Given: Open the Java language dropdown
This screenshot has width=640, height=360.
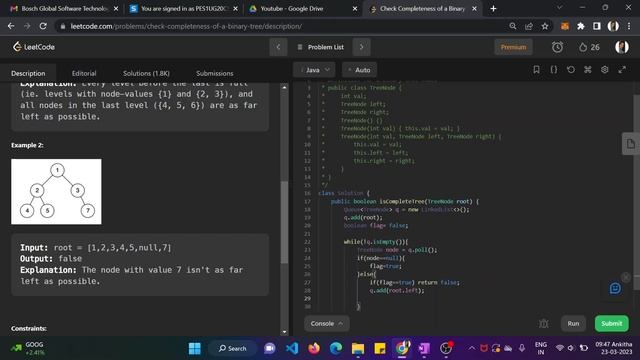Looking at the screenshot, I should click(x=314, y=70).
